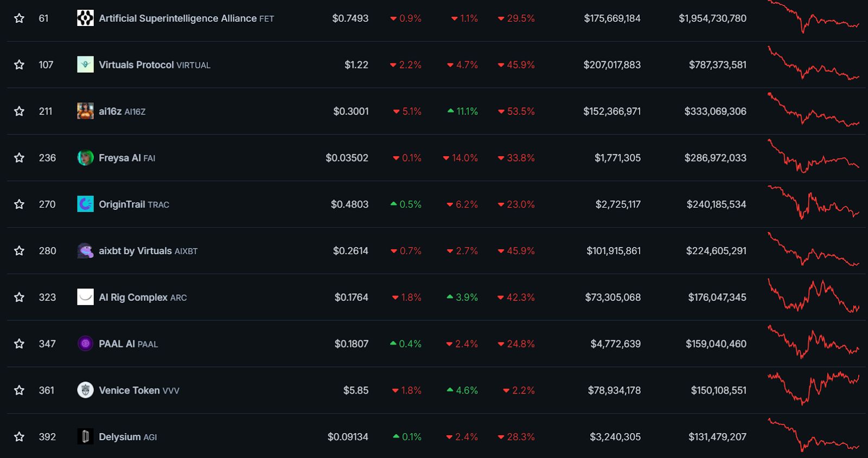868x458 pixels.
Task: Open the Venice Token name link
Action: (x=139, y=390)
